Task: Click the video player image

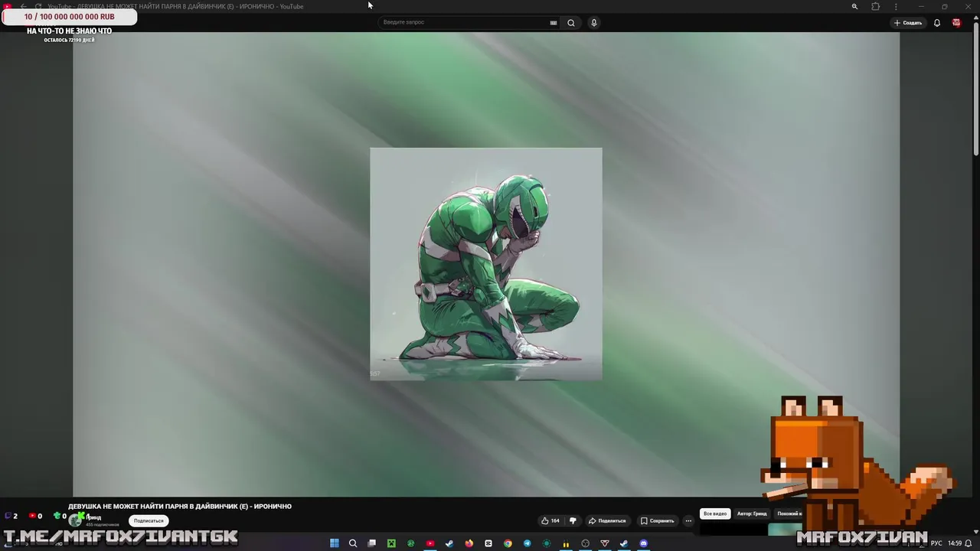Action: tap(486, 264)
